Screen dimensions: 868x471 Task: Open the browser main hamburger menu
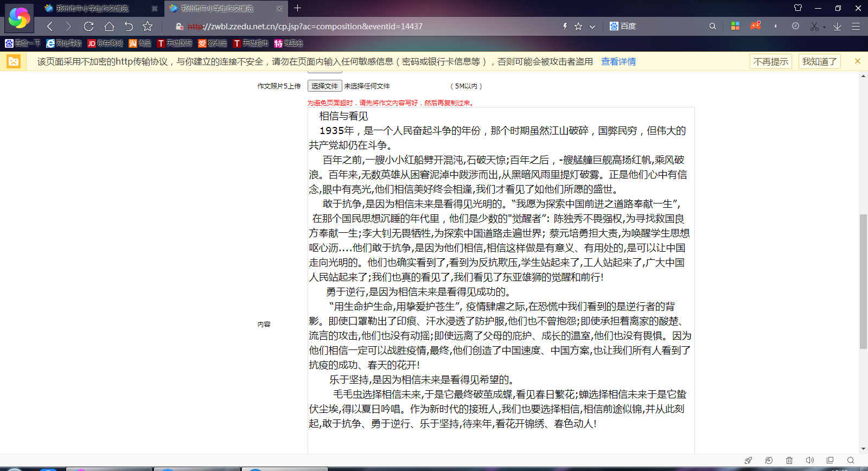[x=856, y=26]
